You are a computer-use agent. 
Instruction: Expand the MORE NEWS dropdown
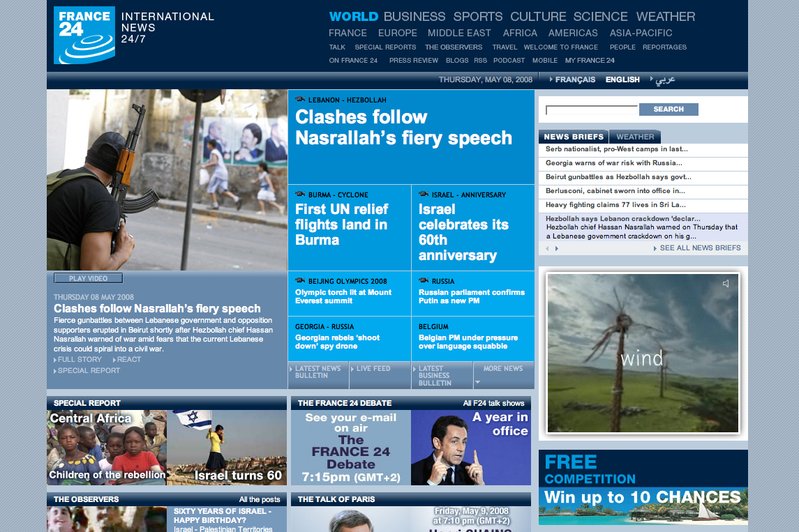tap(504, 370)
